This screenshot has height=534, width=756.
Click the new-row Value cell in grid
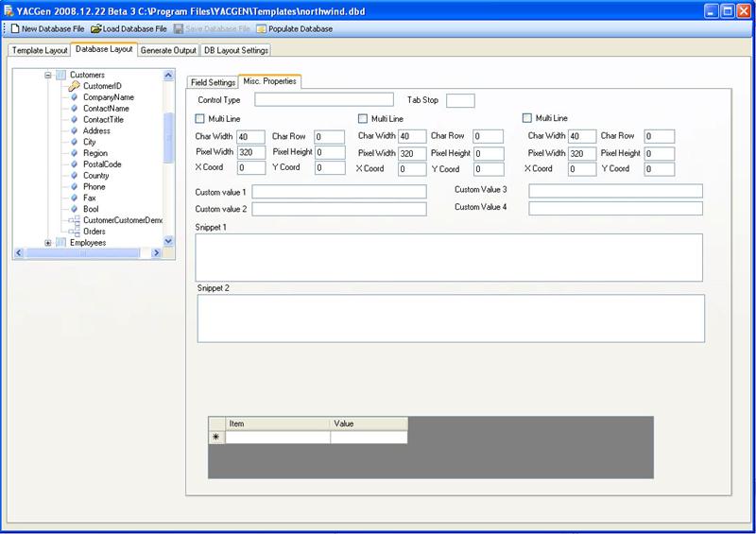click(x=369, y=437)
